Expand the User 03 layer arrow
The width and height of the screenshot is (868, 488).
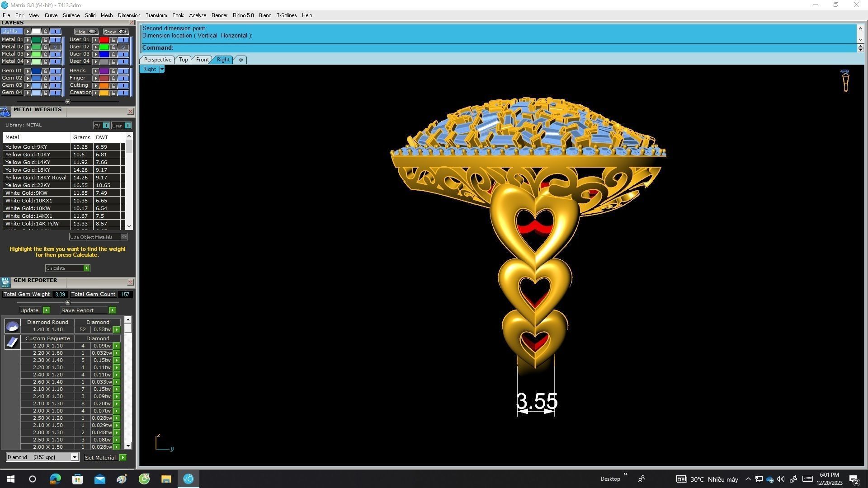coord(95,54)
